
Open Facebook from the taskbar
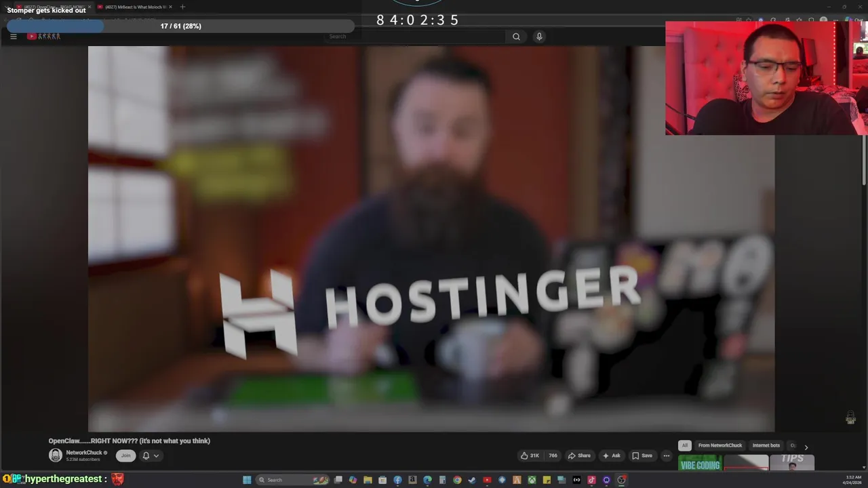click(397, 480)
